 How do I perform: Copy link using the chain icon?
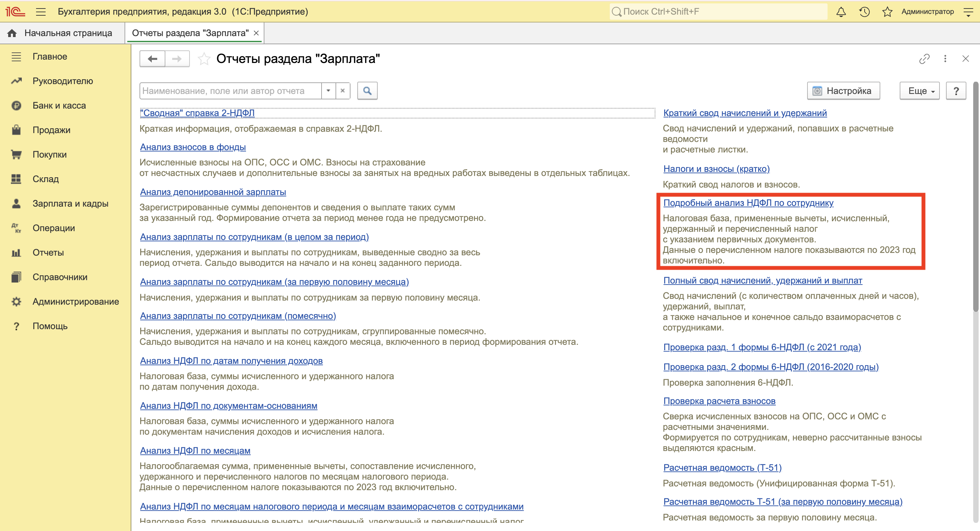924,59
